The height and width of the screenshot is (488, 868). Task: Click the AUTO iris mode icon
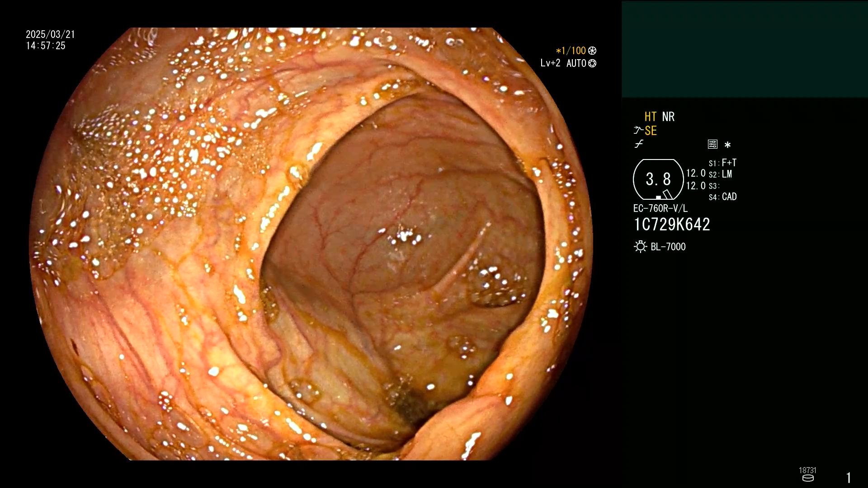tap(592, 63)
